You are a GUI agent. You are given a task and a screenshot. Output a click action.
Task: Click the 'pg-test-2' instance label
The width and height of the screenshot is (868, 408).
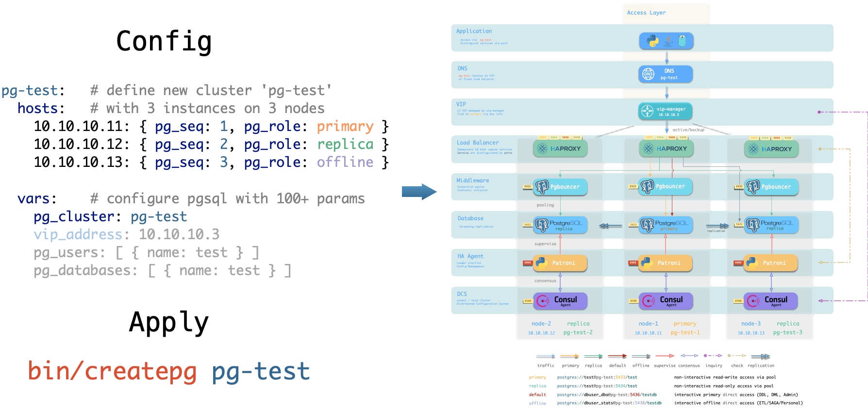(578, 332)
